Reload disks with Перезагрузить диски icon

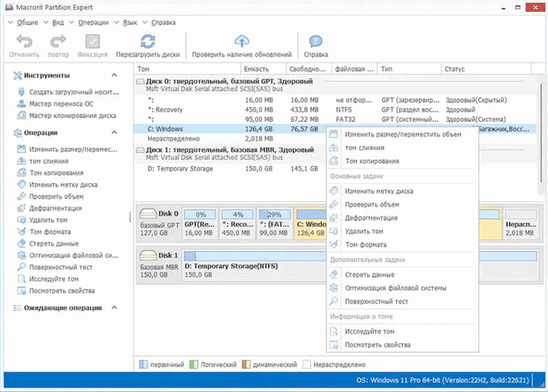coord(148,41)
